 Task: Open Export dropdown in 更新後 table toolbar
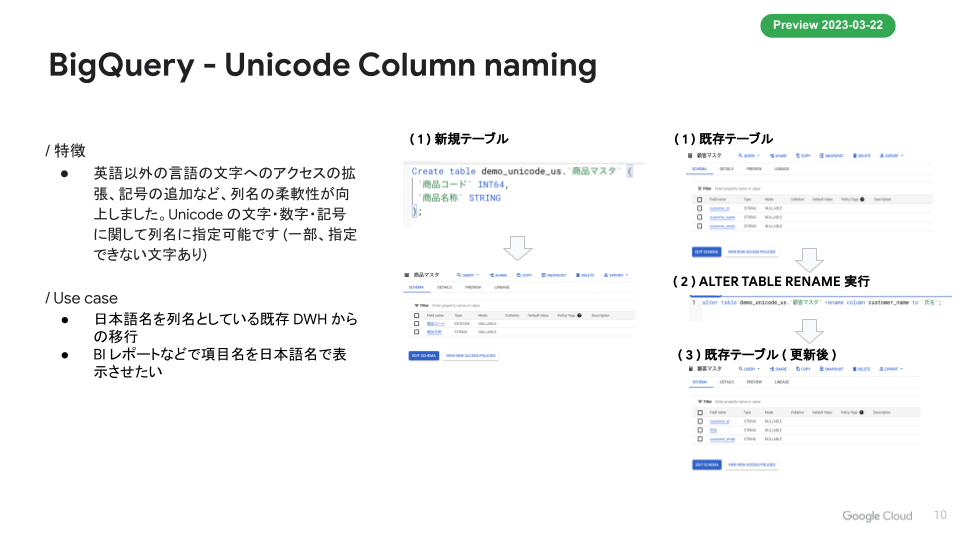point(891,369)
